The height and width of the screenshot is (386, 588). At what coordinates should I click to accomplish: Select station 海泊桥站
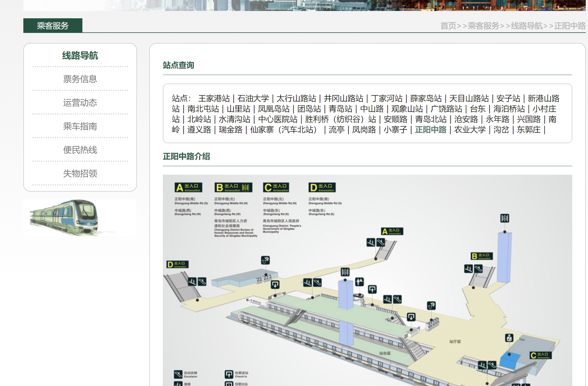[509, 109]
